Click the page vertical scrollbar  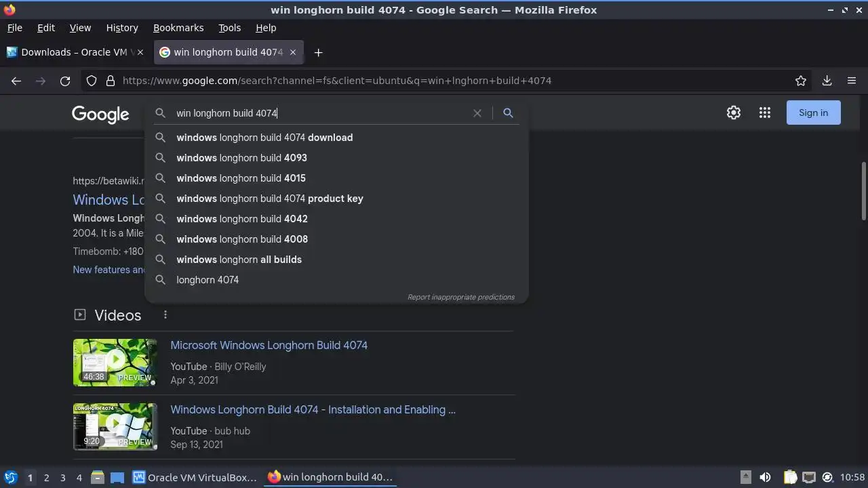pos(863,191)
